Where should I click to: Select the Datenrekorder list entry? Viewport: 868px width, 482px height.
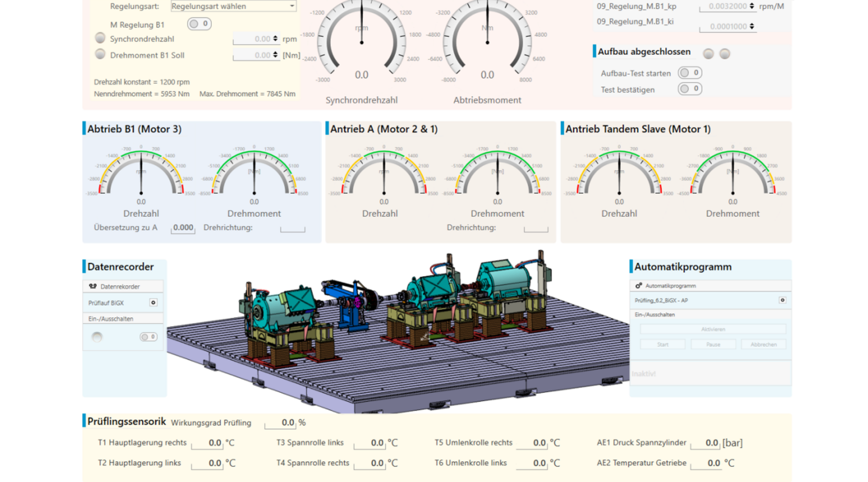(x=121, y=286)
